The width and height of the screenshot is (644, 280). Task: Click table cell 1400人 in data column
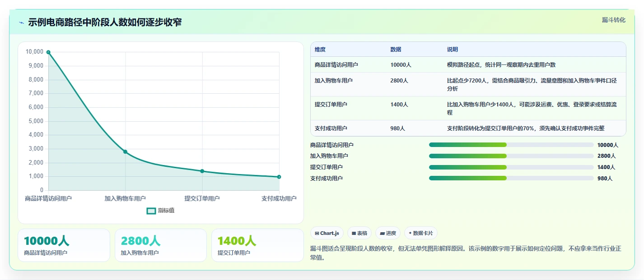pyautogui.click(x=399, y=105)
